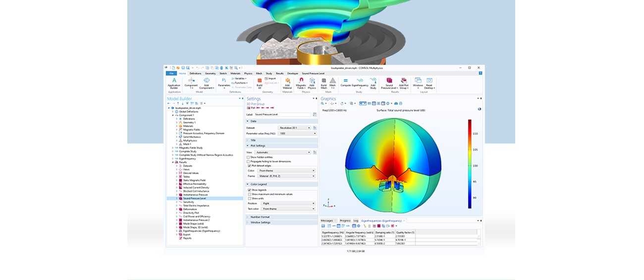Click the Compute study icon

click(345, 82)
